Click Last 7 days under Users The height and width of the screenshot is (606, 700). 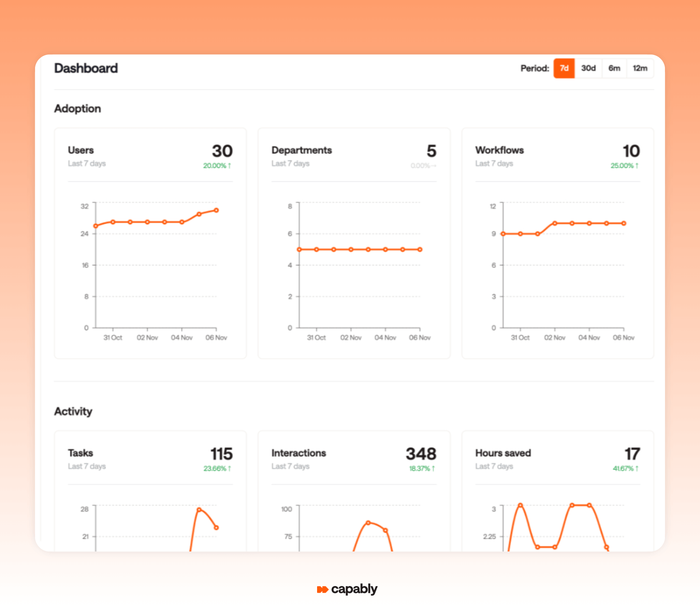[87, 164]
